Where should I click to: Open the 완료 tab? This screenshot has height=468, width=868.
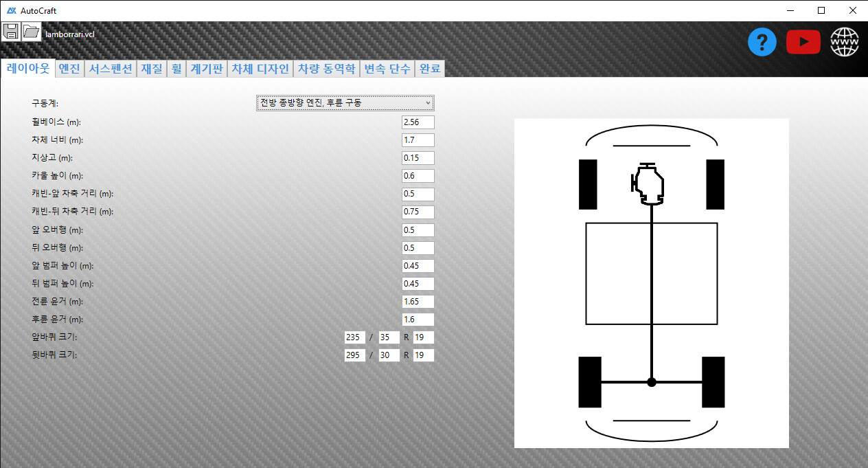[430, 69]
